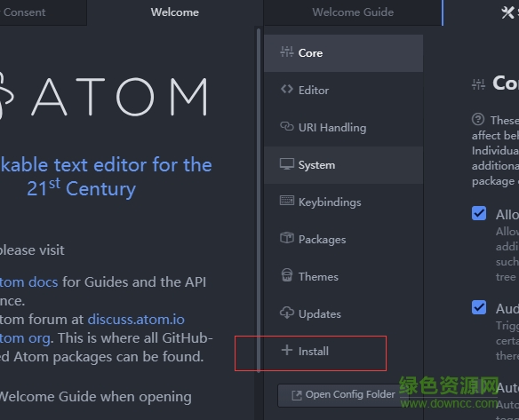519x420 pixels.
Task: Open the Editor settings section
Action: click(343, 91)
